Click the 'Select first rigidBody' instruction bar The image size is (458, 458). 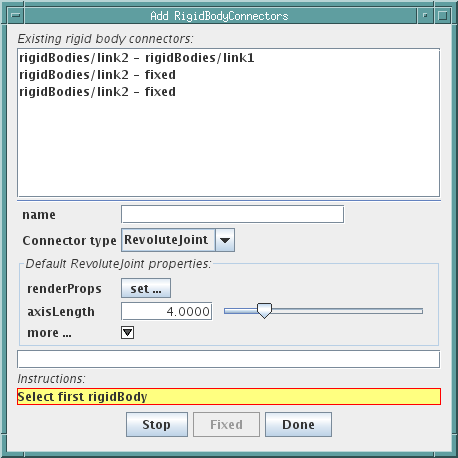click(229, 397)
